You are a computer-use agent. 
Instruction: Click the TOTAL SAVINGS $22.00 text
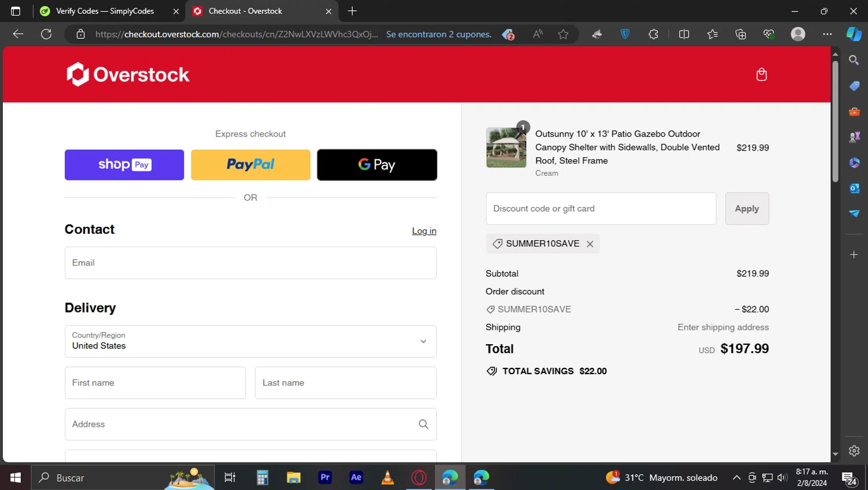(554, 371)
